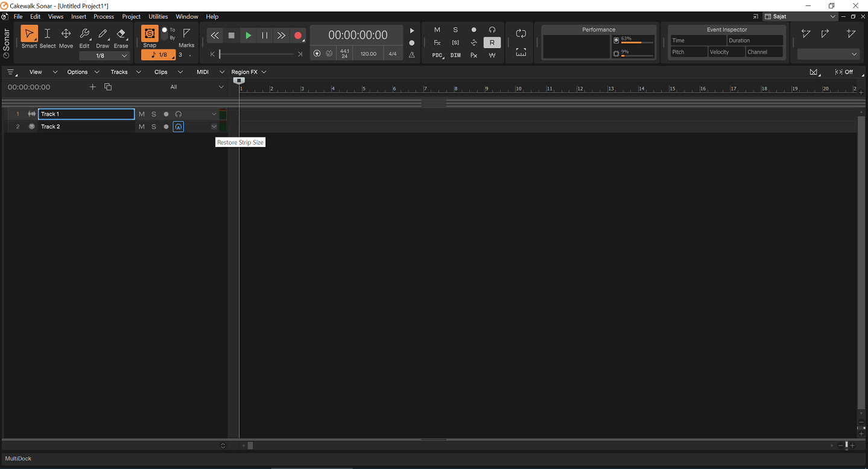Open the Process menu
This screenshot has height=469, width=868.
pos(104,16)
